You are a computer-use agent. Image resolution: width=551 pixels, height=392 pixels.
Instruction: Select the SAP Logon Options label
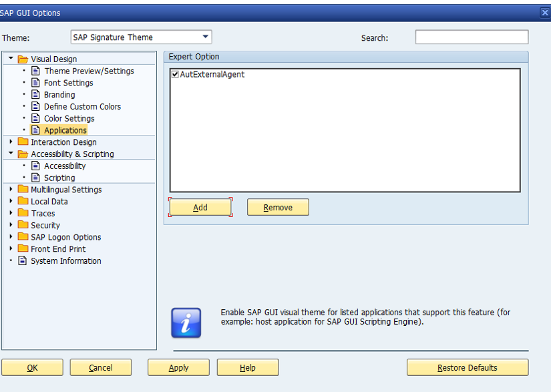click(65, 237)
